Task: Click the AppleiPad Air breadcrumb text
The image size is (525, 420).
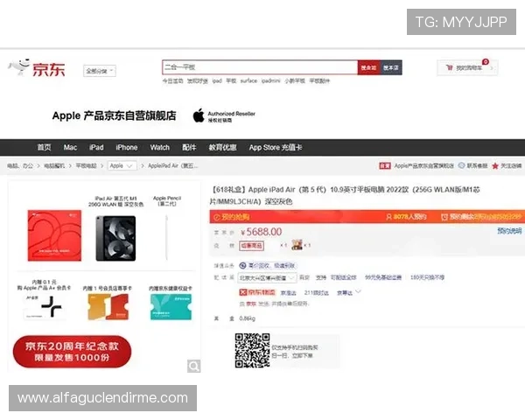Action: coord(172,165)
